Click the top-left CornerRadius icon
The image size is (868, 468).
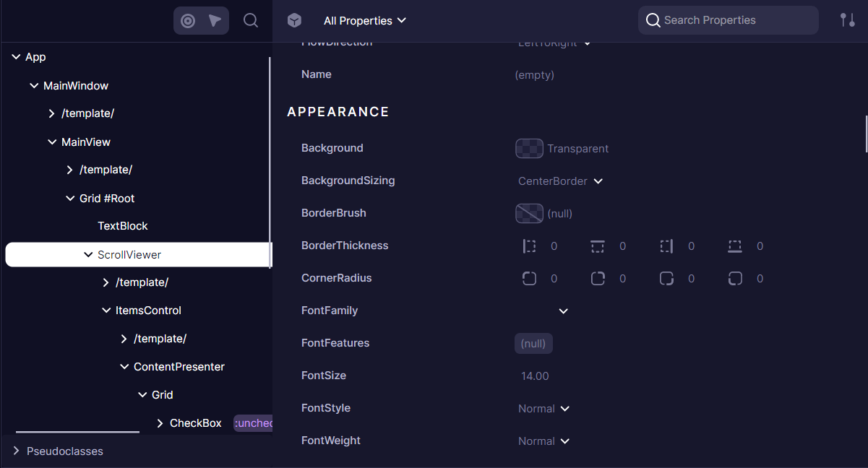pyautogui.click(x=529, y=278)
